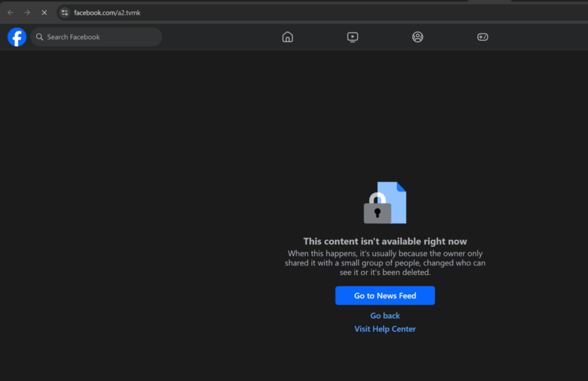This screenshot has height=381, width=588.
Task: Open the Visit Help Center link
Action: [x=385, y=329]
